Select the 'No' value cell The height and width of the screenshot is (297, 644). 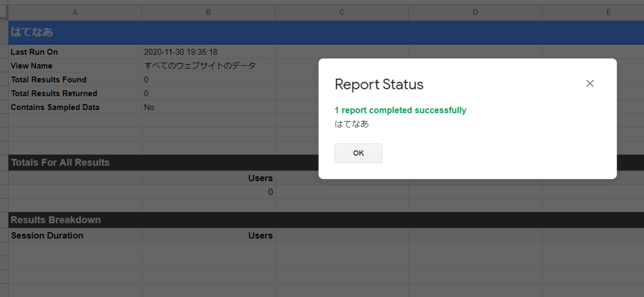[x=208, y=107]
